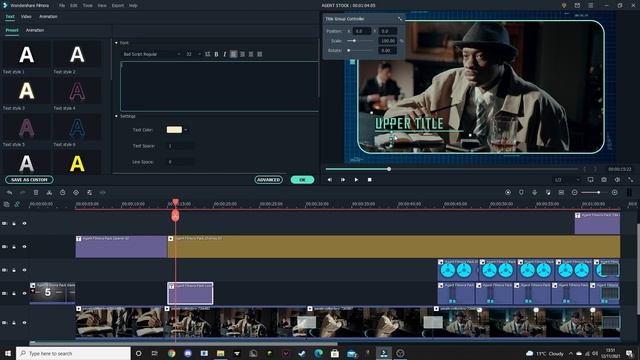Open the speed clock tool
The height and width of the screenshot is (360, 640).
(x=62, y=192)
